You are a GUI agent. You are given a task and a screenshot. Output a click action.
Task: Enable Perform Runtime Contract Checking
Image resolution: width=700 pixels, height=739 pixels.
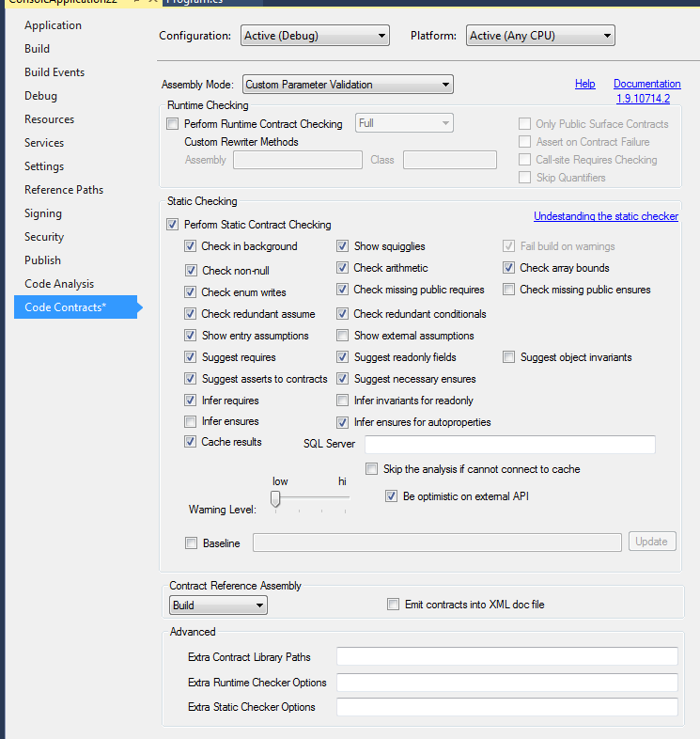(x=172, y=124)
